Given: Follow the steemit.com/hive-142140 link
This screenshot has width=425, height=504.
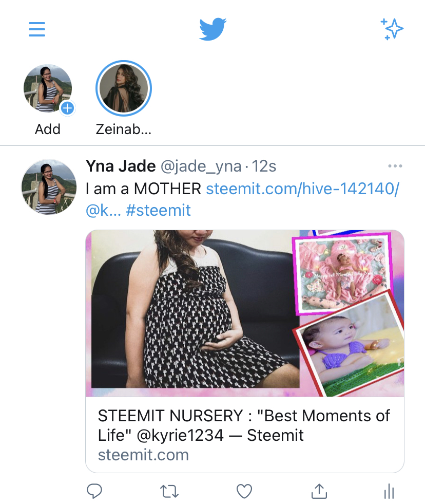Looking at the screenshot, I should [x=303, y=189].
